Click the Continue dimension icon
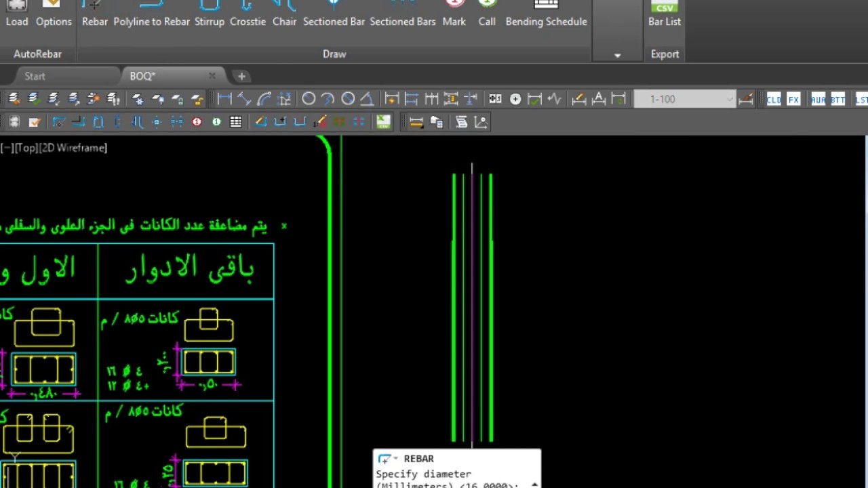 point(431,99)
